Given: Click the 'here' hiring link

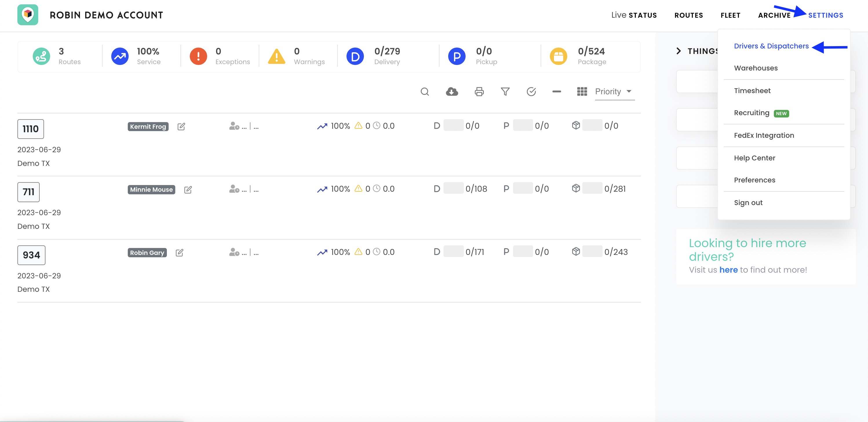Looking at the screenshot, I should point(728,270).
